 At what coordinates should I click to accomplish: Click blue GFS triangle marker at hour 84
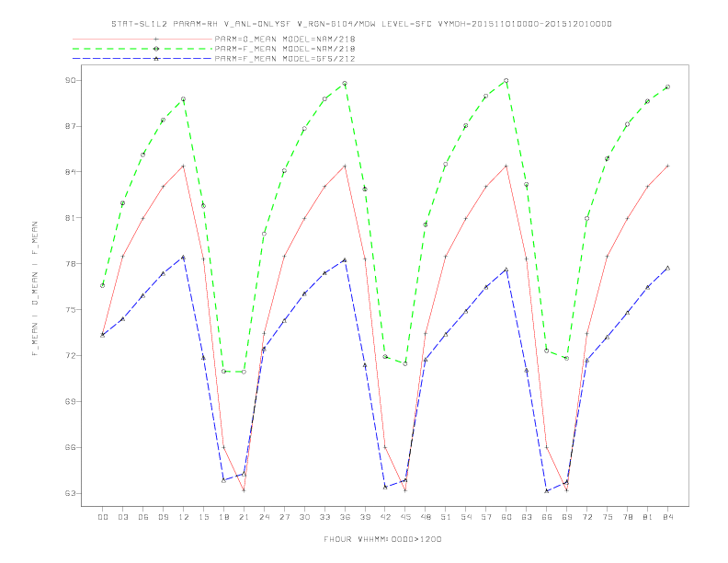667,268
